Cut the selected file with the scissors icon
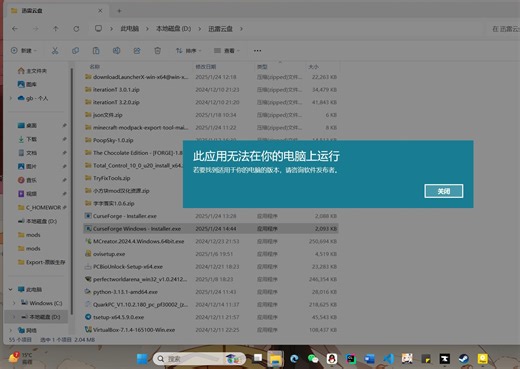The height and width of the screenshot is (369, 520). point(55,51)
